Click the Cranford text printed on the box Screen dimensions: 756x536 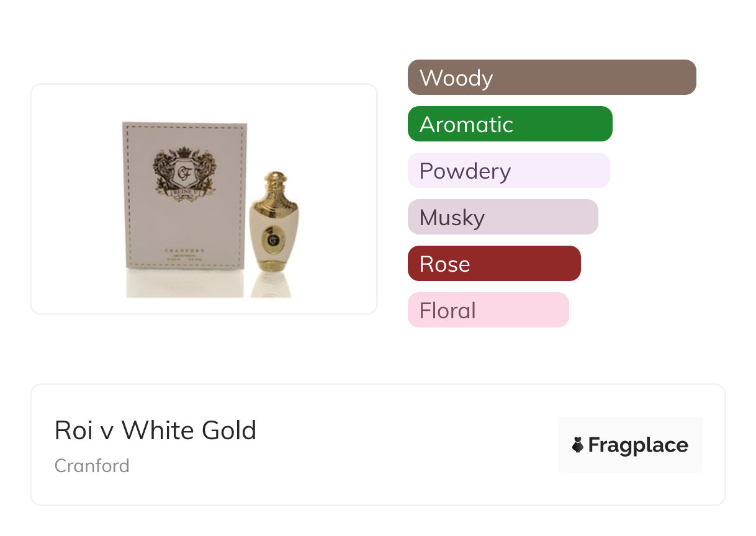[184, 251]
